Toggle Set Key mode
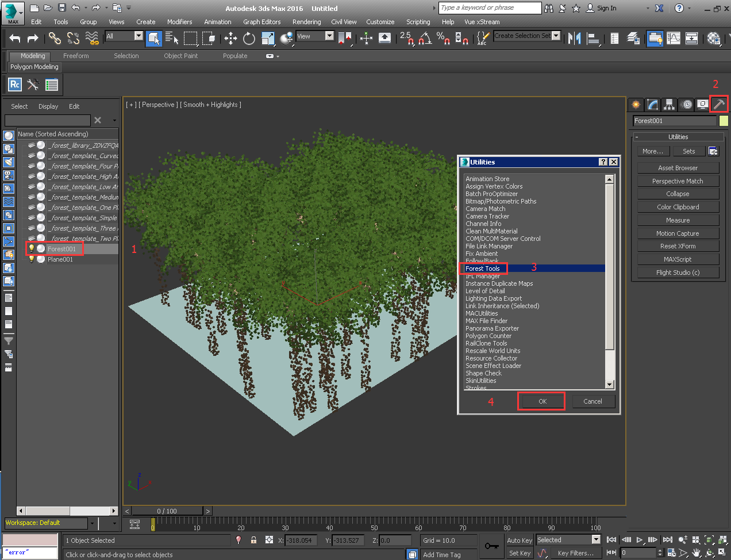 (x=520, y=553)
